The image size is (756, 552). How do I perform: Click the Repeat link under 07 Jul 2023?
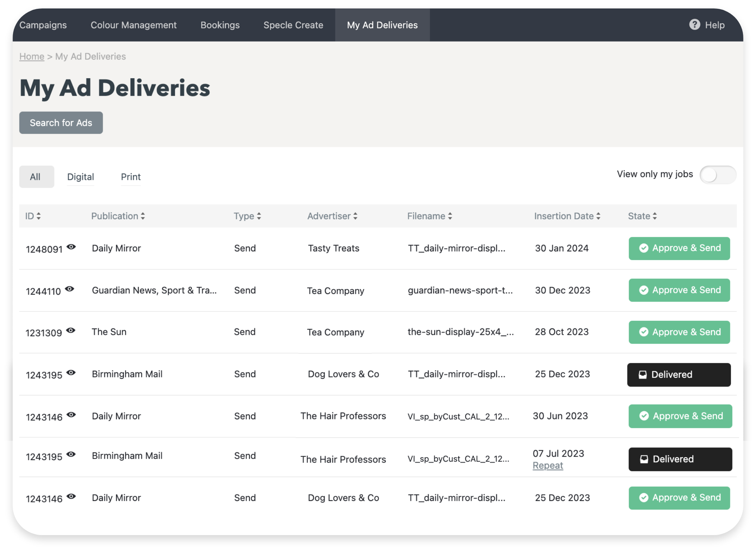[548, 465]
